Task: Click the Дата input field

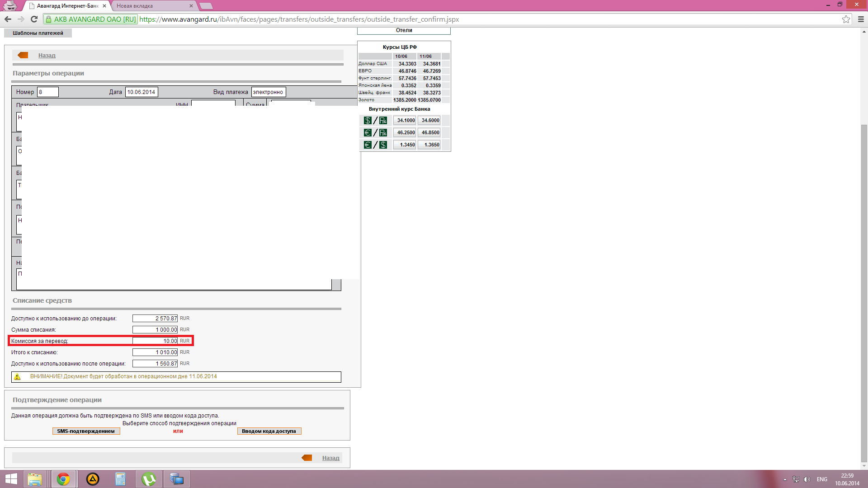Action: click(142, 92)
